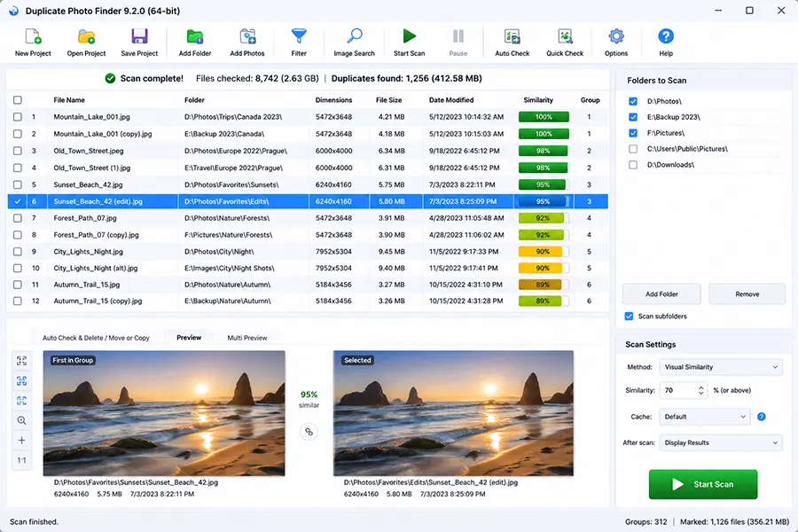The width and height of the screenshot is (798, 532).
Task: Open the Open Project toolbar icon
Action: tap(86, 36)
